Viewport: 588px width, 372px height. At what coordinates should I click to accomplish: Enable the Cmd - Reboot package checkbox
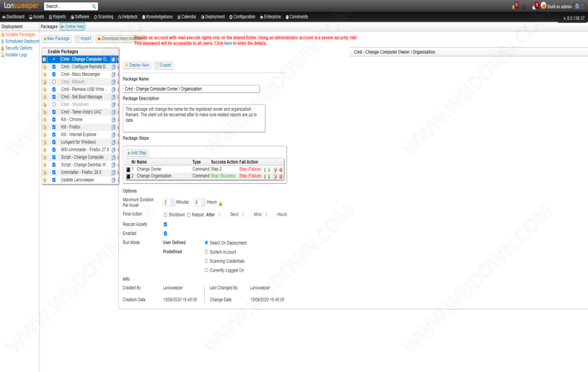pos(54,82)
